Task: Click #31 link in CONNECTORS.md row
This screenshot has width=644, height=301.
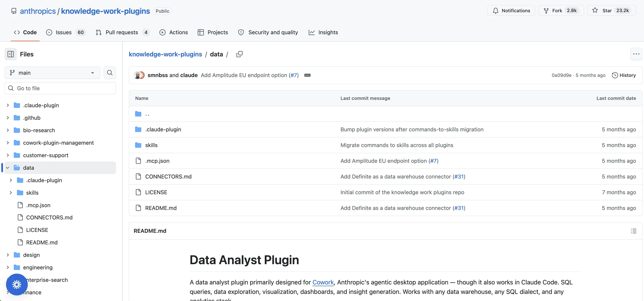Action: (459, 176)
